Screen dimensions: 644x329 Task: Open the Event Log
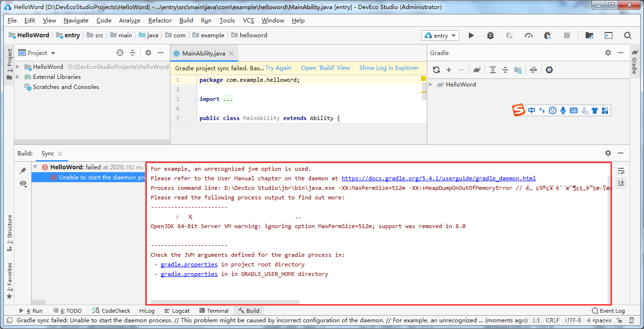click(x=608, y=311)
